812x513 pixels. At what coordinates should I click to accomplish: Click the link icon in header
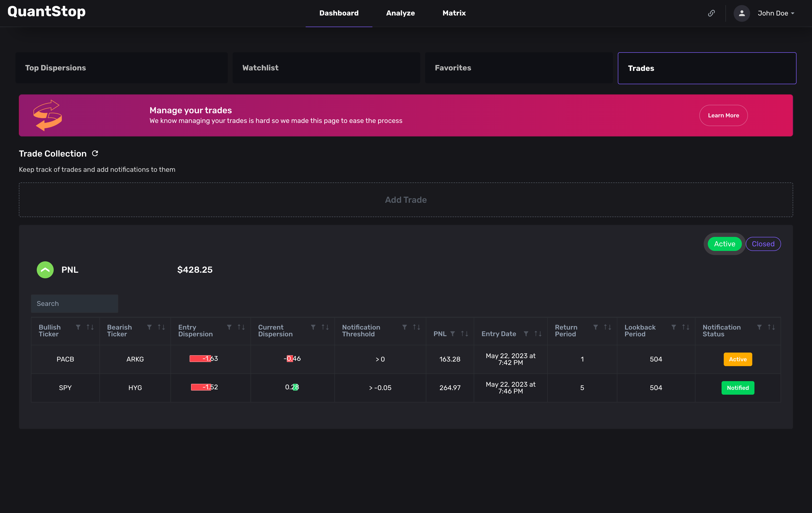[x=711, y=13]
